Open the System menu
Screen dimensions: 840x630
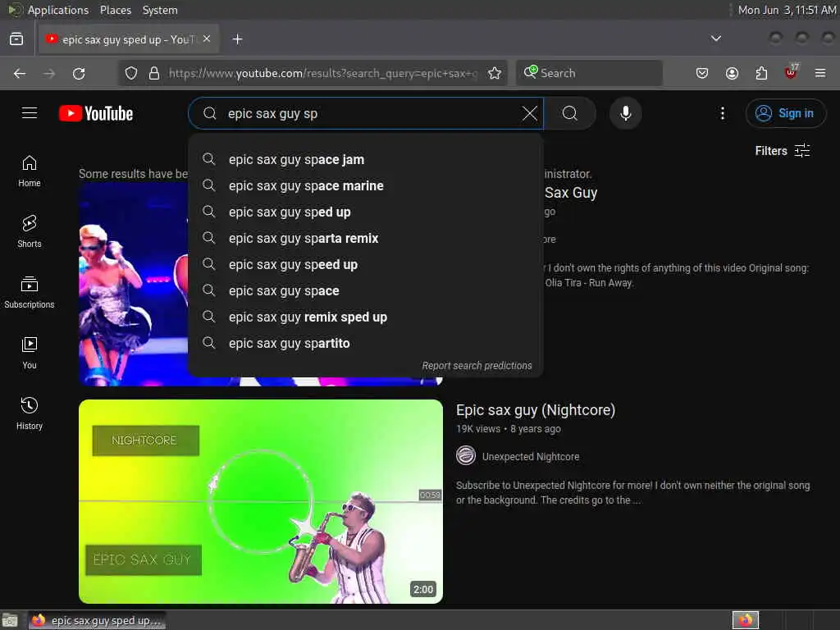click(160, 10)
